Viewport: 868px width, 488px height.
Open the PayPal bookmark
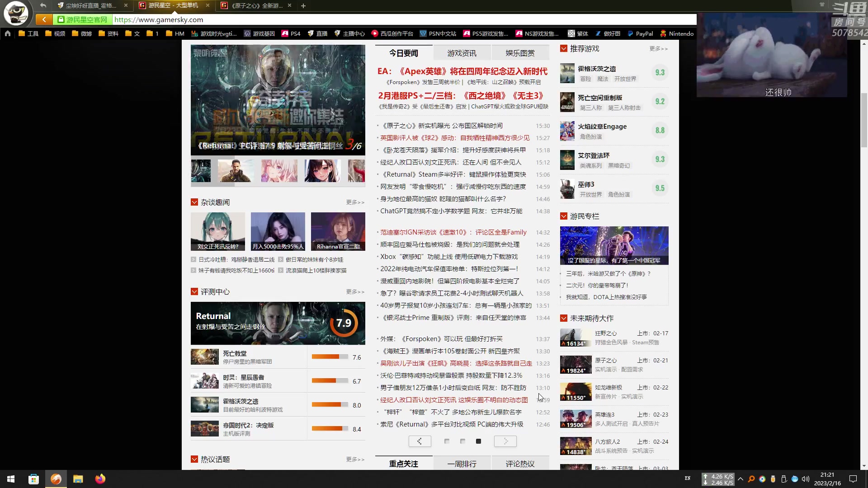(x=640, y=33)
